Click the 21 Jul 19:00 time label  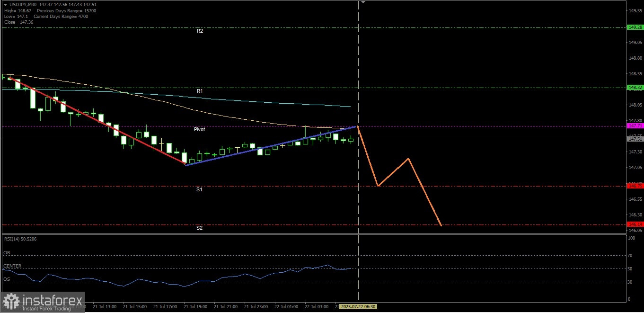tap(195, 307)
